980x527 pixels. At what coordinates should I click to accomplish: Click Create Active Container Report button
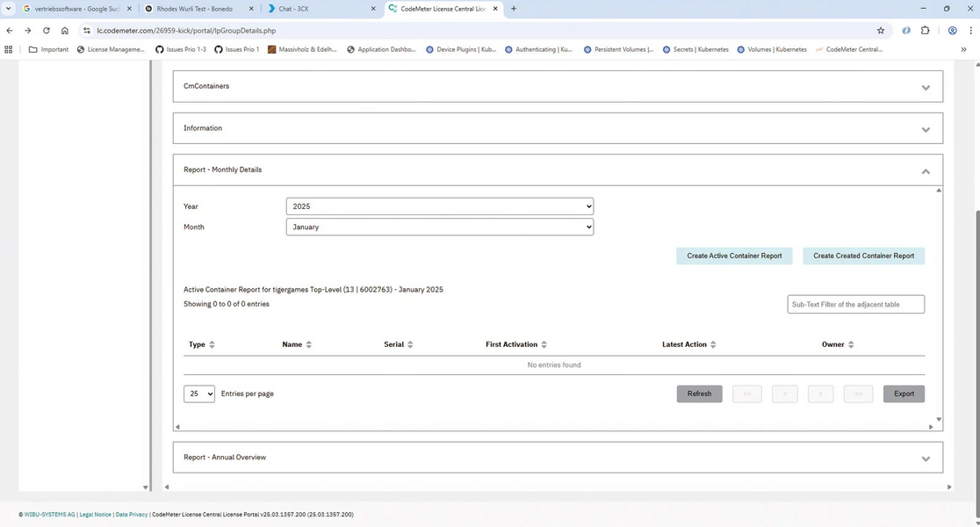734,256
